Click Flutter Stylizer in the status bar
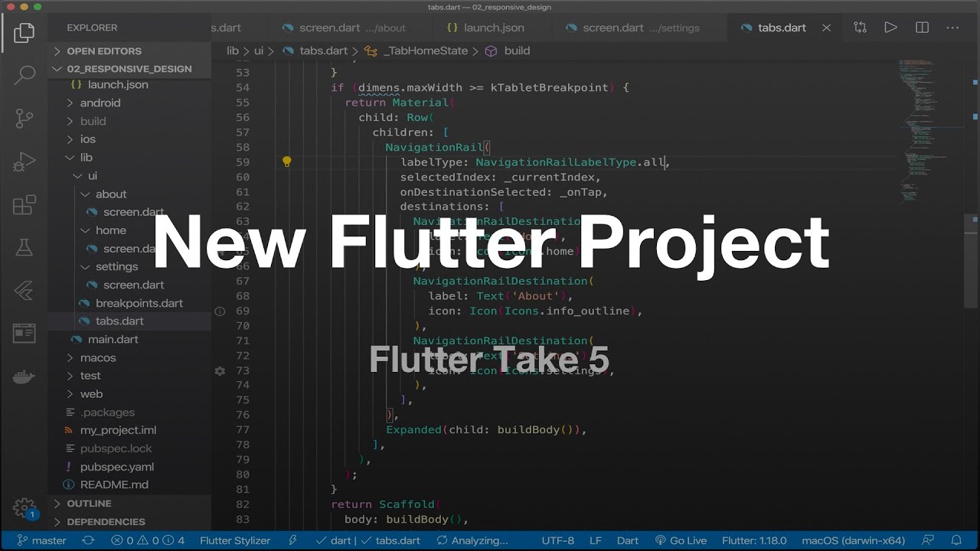Viewport: 980px width, 551px height. [235, 540]
